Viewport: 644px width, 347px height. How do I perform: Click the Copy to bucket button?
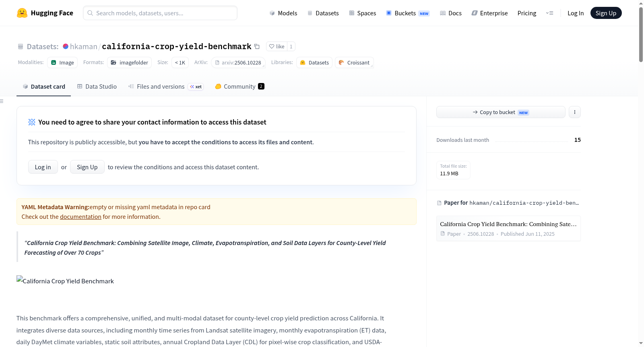click(x=501, y=112)
